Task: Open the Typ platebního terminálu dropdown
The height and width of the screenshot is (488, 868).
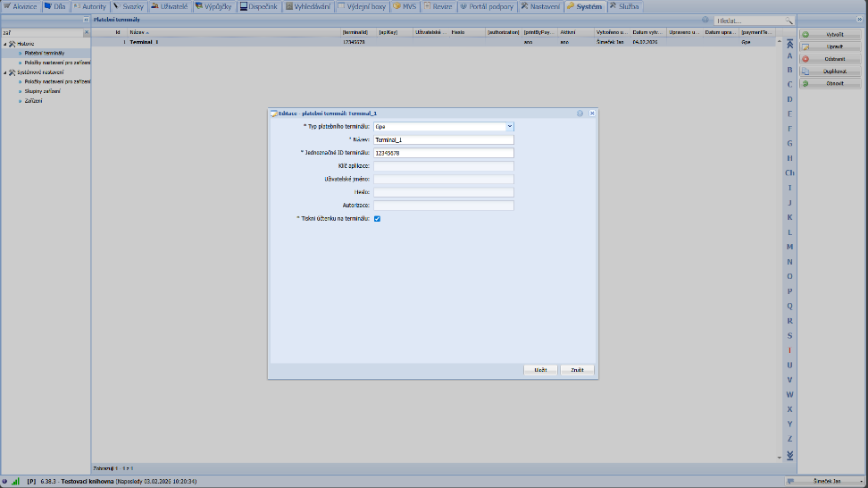Action: (x=509, y=127)
